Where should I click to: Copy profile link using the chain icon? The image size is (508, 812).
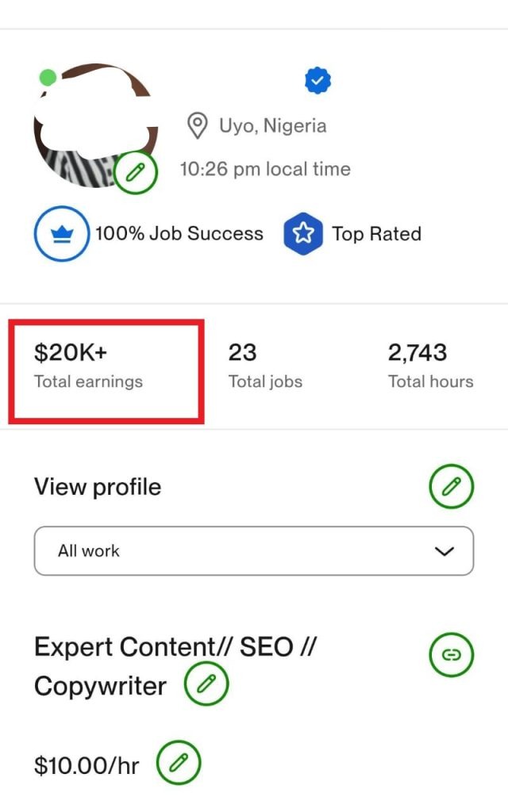pyautogui.click(x=451, y=654)
